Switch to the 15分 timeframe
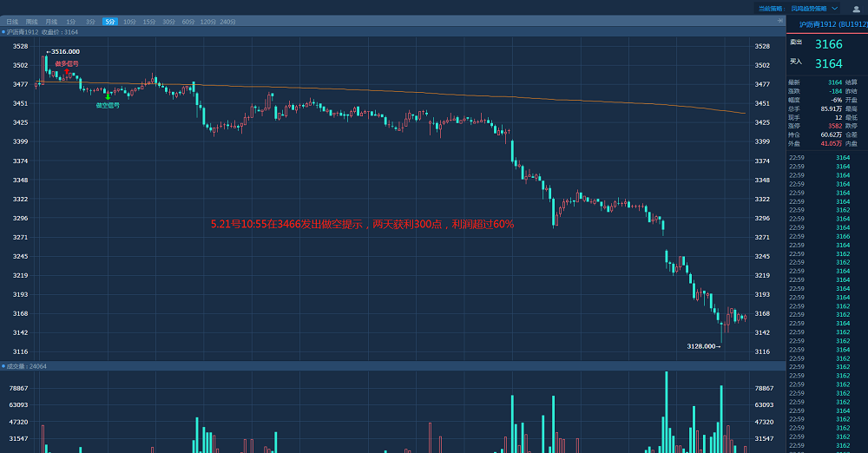This screenshot has height=453, width=868. tap(149, 21)
